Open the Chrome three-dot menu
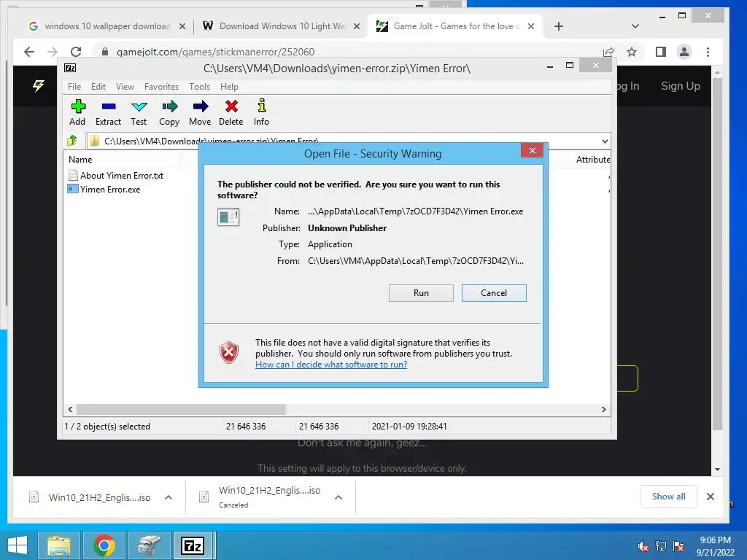Viewport: 747px width, 560px height. 708,52
